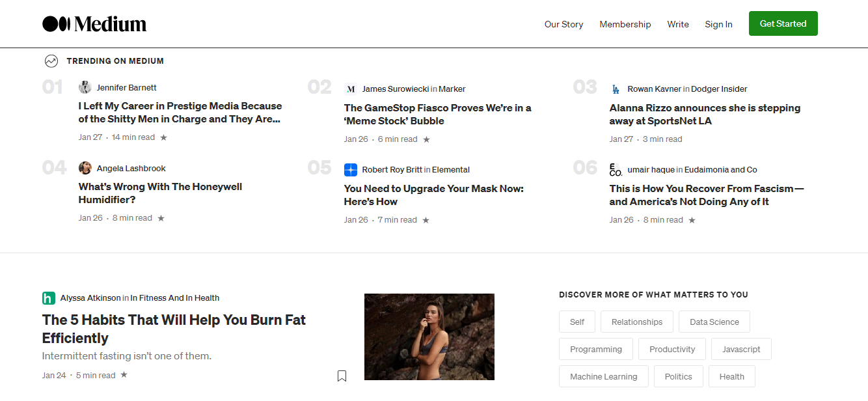
Task: Open the Marker publication name link
Action: tap(452, 89)
